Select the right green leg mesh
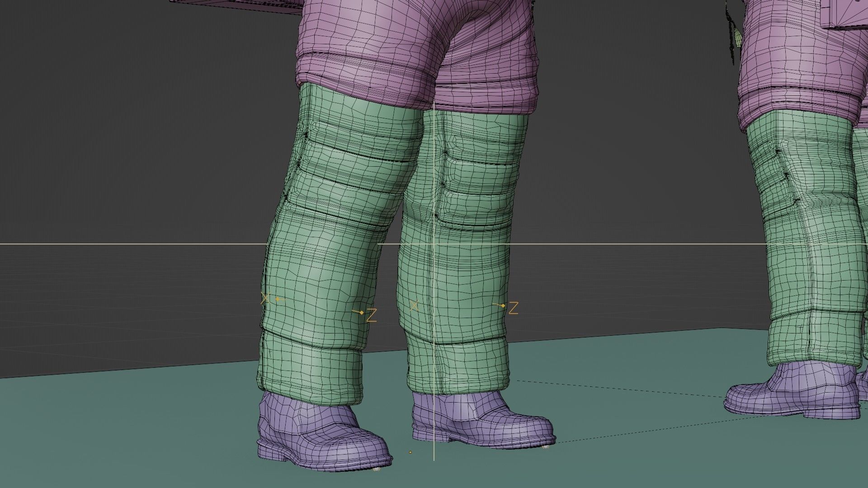This screenshot has width=868, height=488. (470, 271)
